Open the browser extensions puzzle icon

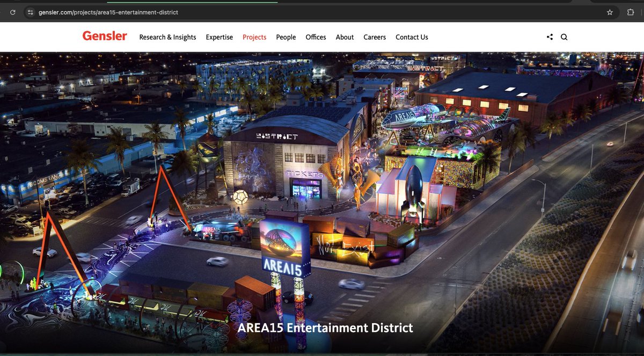[631, 12]
